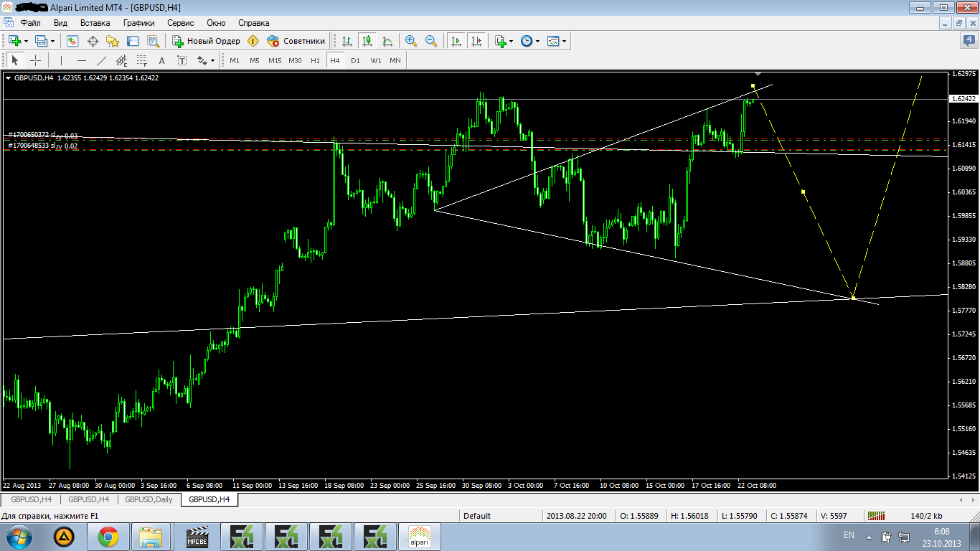The height and width of the screenshot is (551, 980).
Task: Set timeframe to H1
Action: click(315, 60)
